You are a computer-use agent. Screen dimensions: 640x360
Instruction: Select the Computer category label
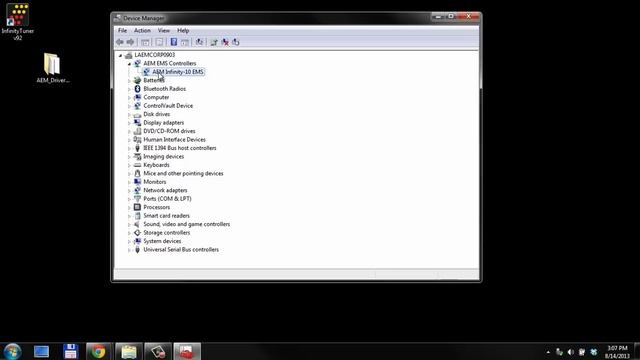pyautogui.click(x=156, y=97)
